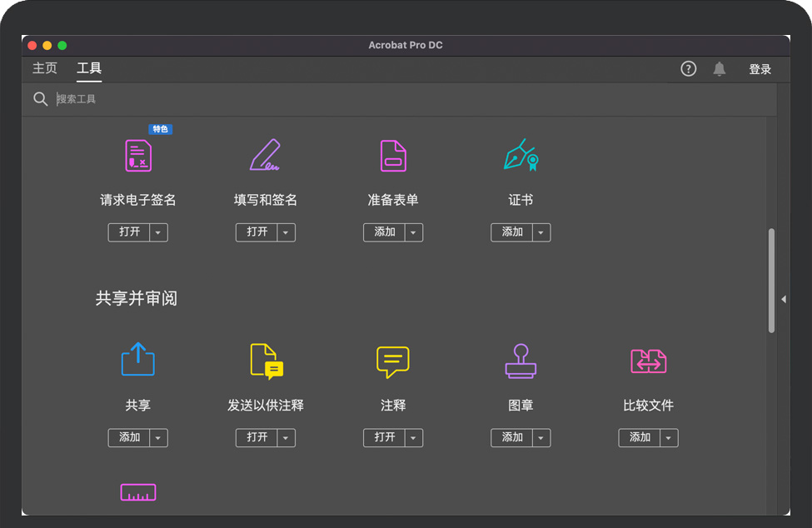Screen dimensions: 812x528
Task: Select the 图章 stamp icon
Action: click(521, 361)
